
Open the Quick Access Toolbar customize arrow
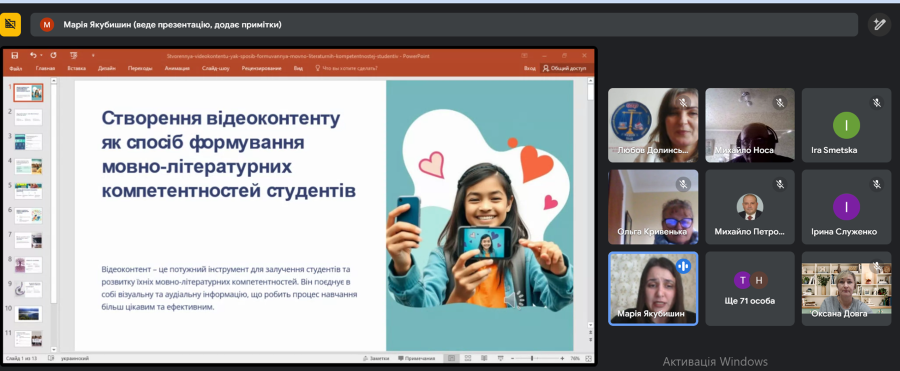pos(93,56)
